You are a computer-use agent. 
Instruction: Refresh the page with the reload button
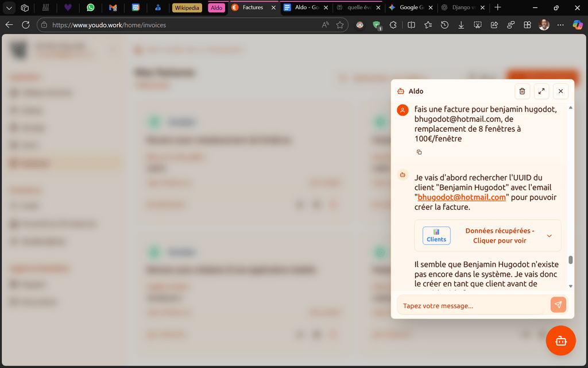pyautogui.click(x=26, y=25)
